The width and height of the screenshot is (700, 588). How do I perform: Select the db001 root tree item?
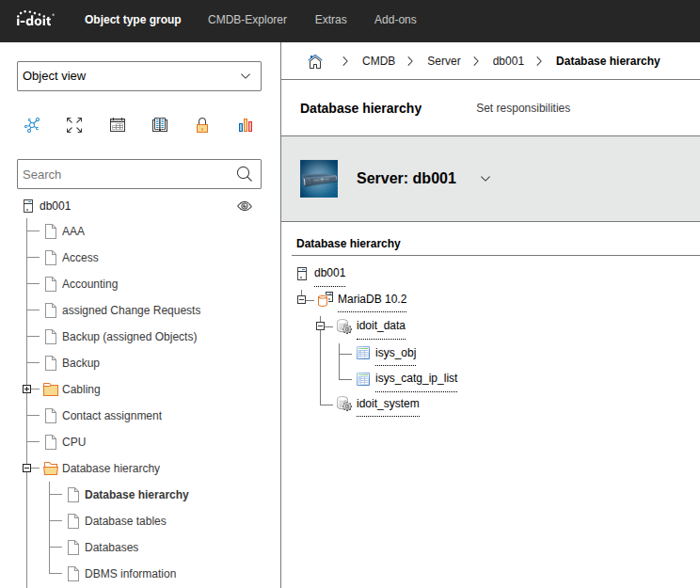pyautogui.click(x=55, y=206)
